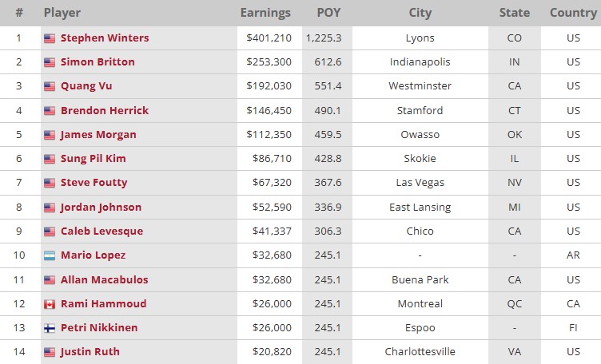Screen dimensions: 601x364
Task: Select the Sung Pil Kim link
Action: (93, 159)
